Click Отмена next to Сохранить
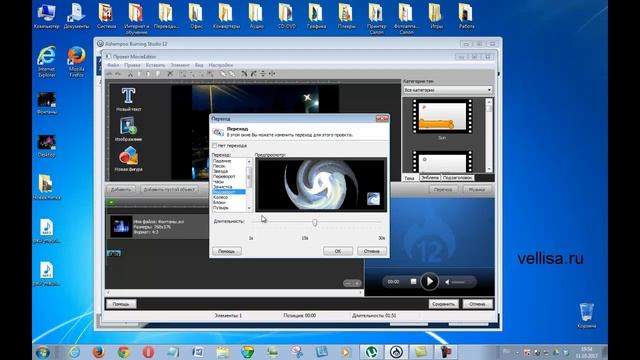Image resolution: width=640 pixels, height=360 pixels. pos(477,304)
